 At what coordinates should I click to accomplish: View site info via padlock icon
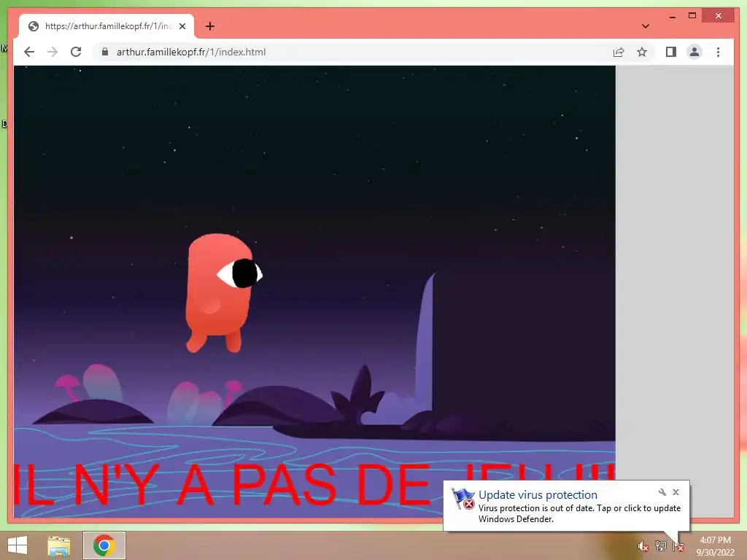pyautogui.click(x=105, y=52)
